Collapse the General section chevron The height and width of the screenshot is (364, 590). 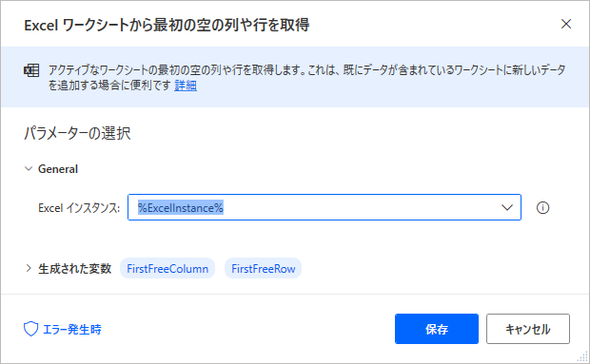[x=29, y=168]
